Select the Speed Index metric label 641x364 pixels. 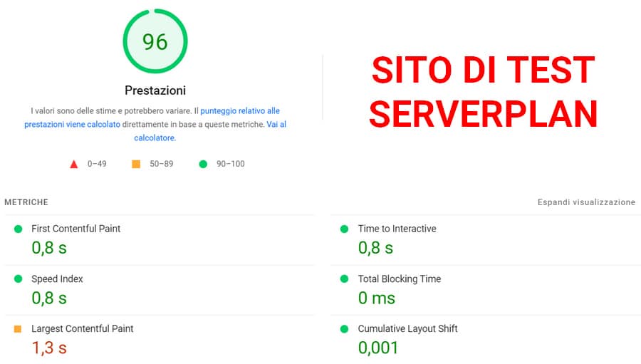[x=57, y=279]
